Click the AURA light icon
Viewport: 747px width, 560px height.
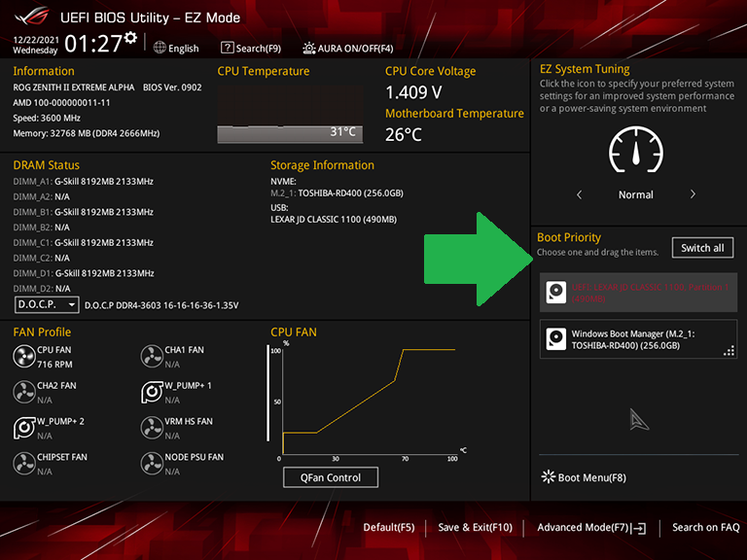[x=308, y=48]
